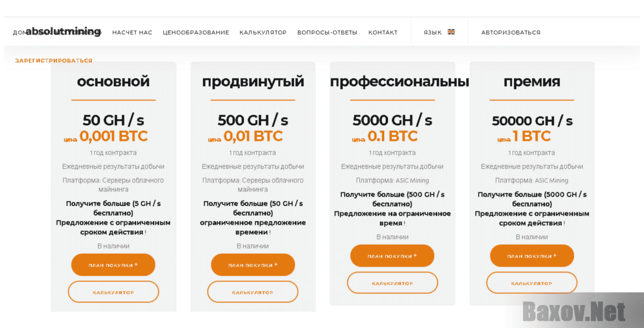The image size is (644, 328).
Task: Open the ЯЗЫК language selector label
Action: pos(432,32)
